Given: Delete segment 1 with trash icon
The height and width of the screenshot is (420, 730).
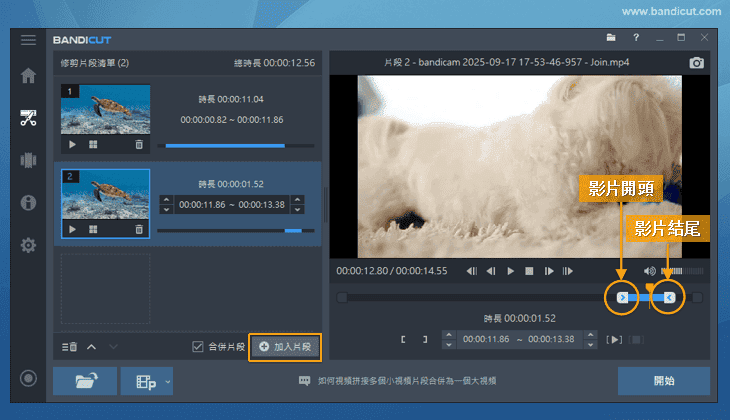Looking at the screenshot, I should pos(139,144).
